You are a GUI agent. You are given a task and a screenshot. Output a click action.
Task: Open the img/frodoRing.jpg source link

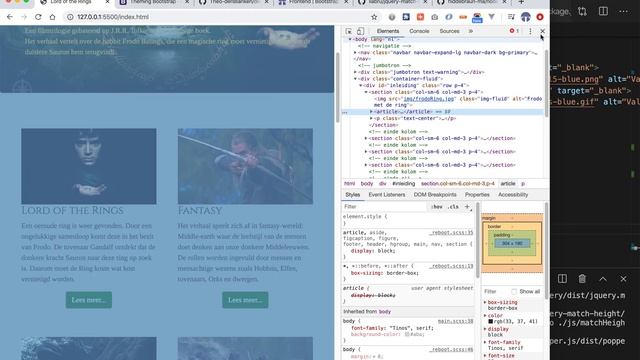(429, 99)
